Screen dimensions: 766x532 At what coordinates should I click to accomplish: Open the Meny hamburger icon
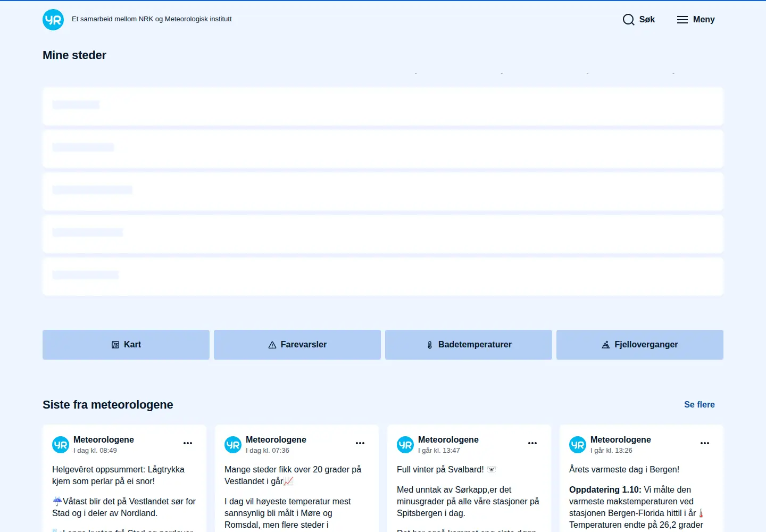(x=682, y=20)
